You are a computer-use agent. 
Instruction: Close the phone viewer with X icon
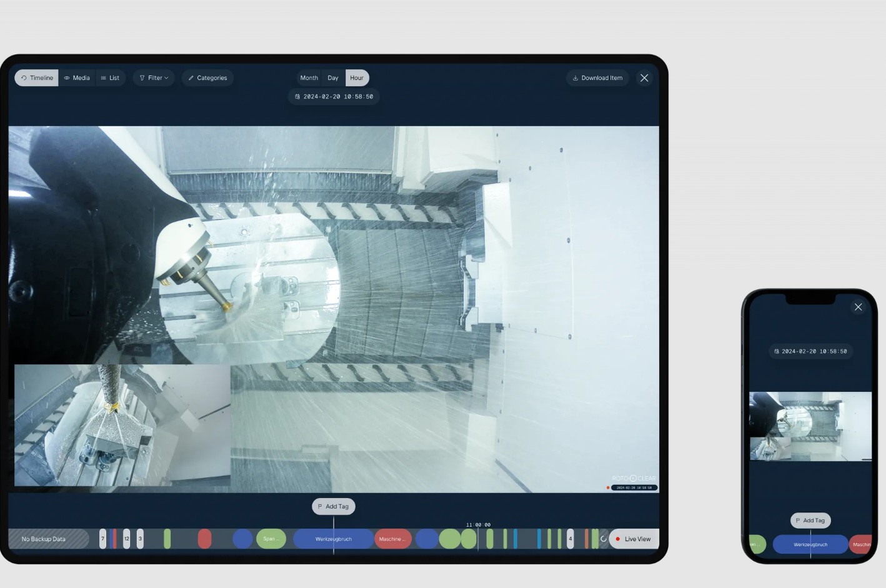[x=858, y=307]
